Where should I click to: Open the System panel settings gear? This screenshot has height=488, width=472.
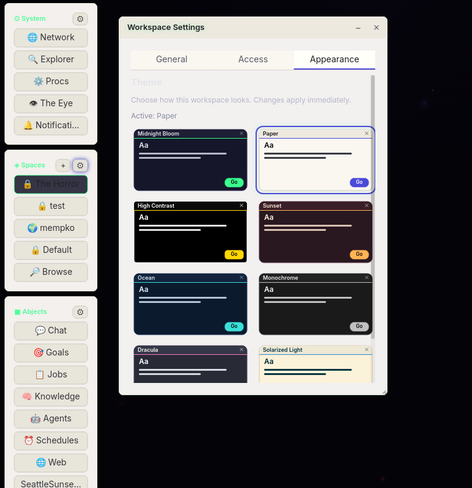[80, 19]
